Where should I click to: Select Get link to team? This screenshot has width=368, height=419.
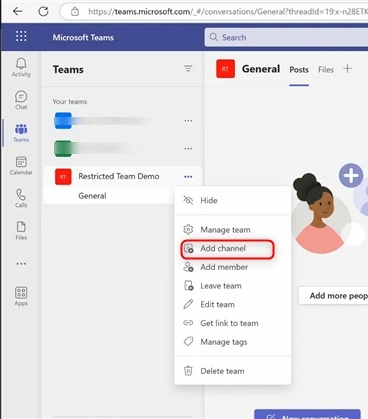click(233, 323)
